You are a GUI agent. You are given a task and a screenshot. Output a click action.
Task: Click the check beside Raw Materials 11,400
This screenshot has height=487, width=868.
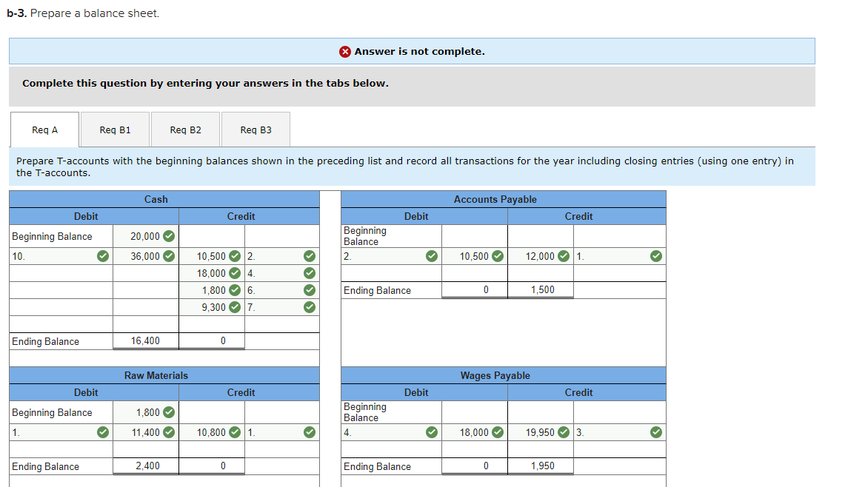(x=169, y=432)
